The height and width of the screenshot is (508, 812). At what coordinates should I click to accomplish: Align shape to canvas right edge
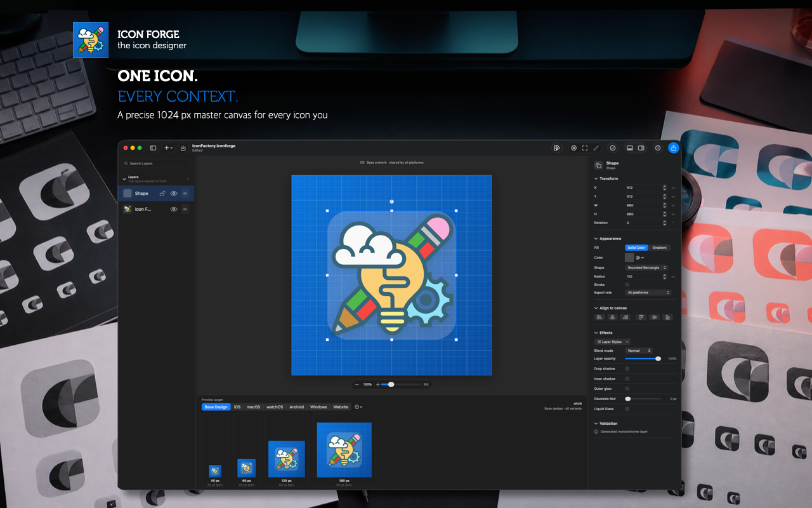pyautogui.click(x=625, y=317)
